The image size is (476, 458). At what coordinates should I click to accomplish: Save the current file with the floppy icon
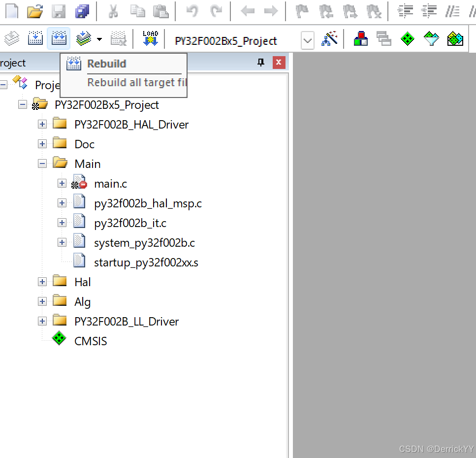(59, 11)
